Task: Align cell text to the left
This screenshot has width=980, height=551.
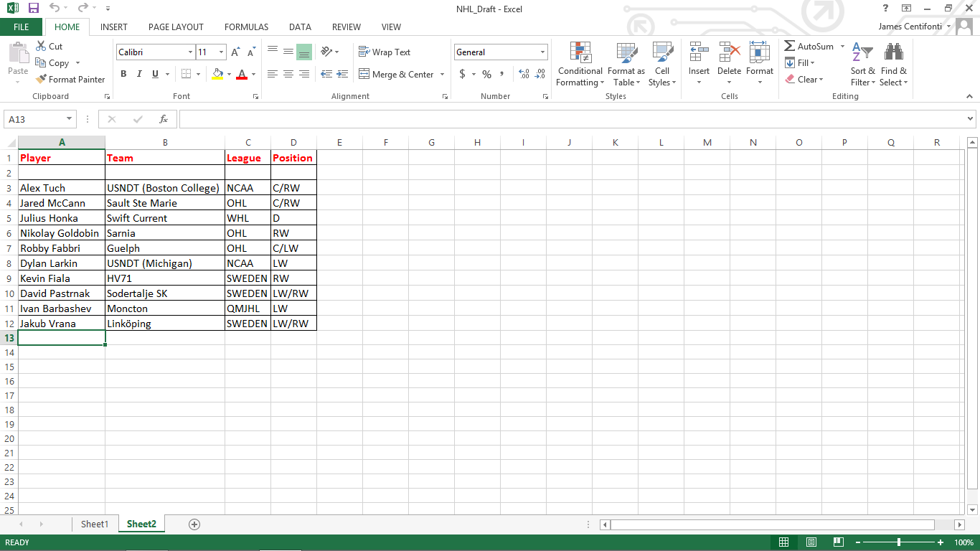Action: (273, 74)
